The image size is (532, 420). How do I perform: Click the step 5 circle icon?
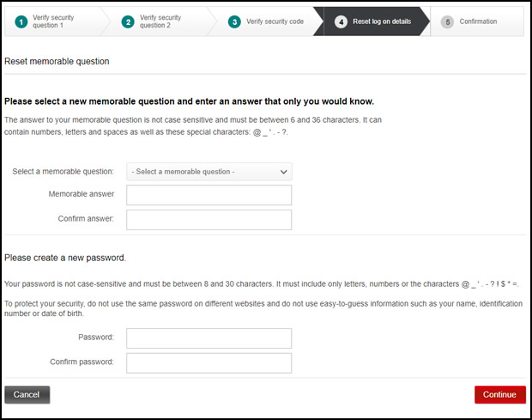coord(448,22)
